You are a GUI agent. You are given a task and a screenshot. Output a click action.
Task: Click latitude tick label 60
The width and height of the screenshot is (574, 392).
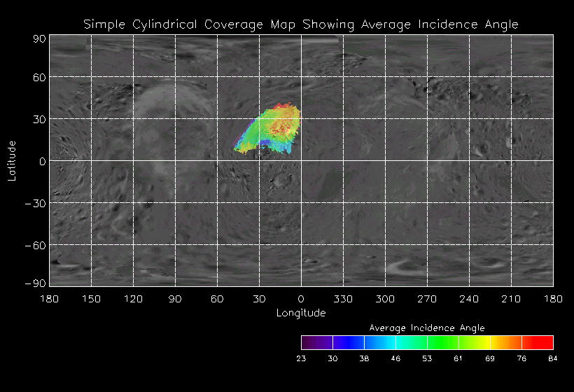(39, 78)
